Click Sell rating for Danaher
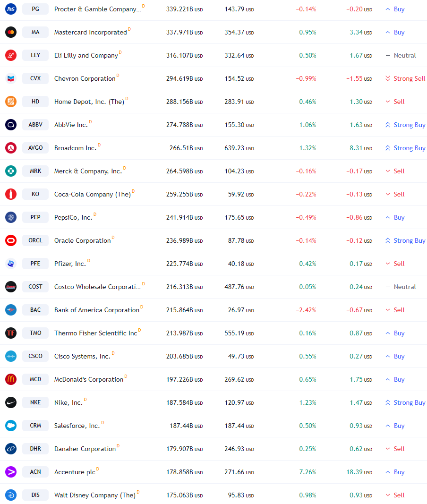 coord(395,449)
